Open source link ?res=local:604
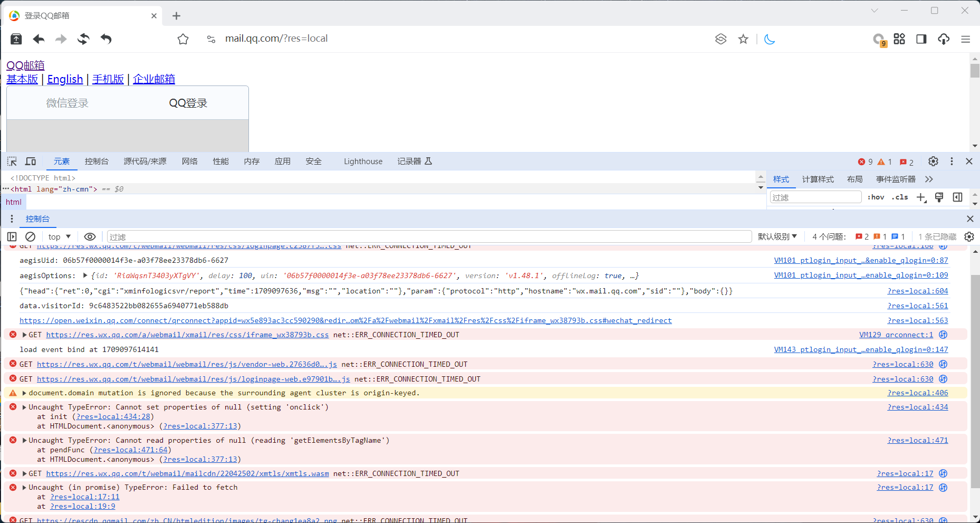 (x=918, y=291)
